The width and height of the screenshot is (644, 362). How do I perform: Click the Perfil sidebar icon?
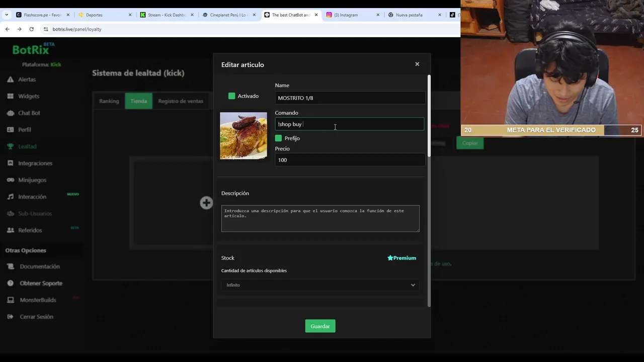pos(10,130)
